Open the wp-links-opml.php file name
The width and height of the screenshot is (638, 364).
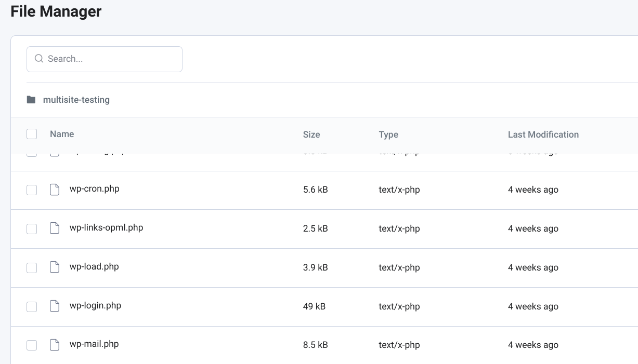pyautogui.click(x=106, y=227)
